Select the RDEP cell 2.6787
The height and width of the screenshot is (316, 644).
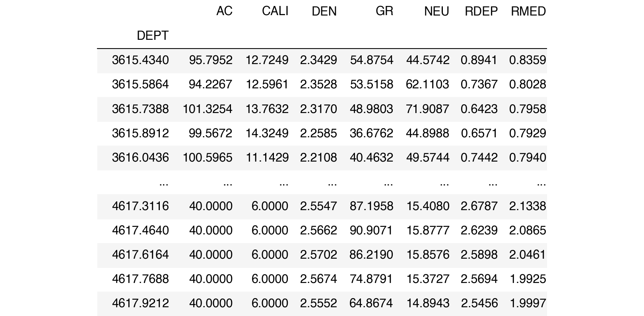[479, 206]
